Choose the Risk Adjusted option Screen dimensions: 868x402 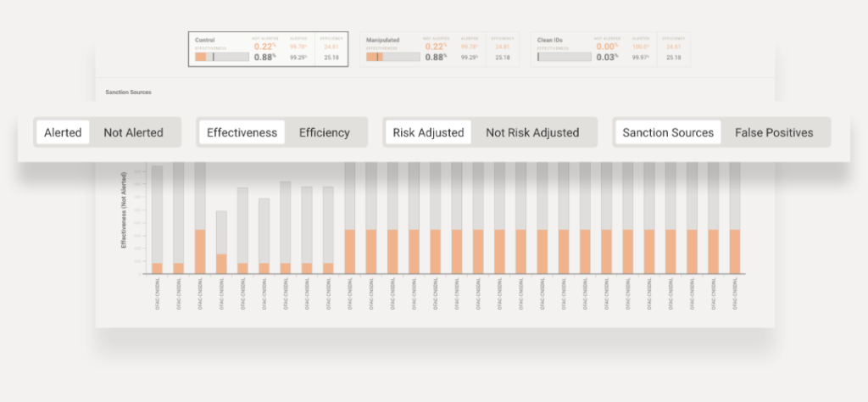tap(428, 132)
